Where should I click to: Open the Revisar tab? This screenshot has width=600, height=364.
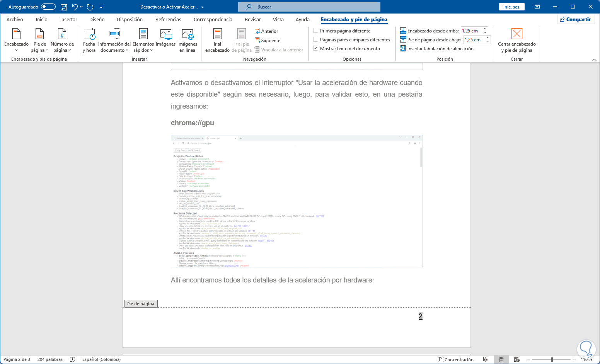coord(253,19)
